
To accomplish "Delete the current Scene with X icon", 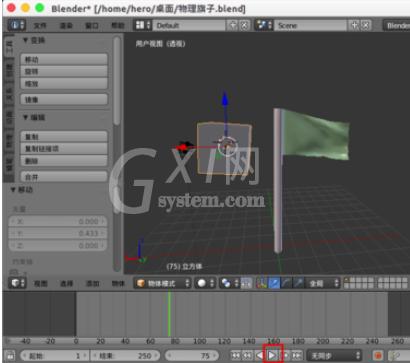I will point(366,25).
